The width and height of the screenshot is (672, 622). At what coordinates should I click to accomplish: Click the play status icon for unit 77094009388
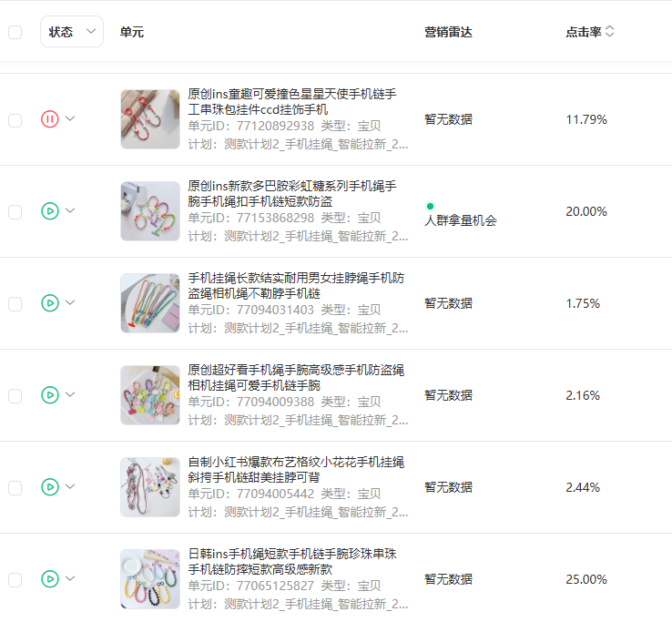[x=50, y=395]
